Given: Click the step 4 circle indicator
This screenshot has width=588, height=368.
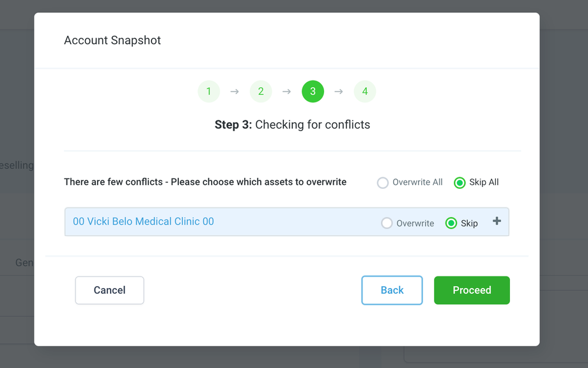Looking at the screenshot, I should click(x=365, y=92).
